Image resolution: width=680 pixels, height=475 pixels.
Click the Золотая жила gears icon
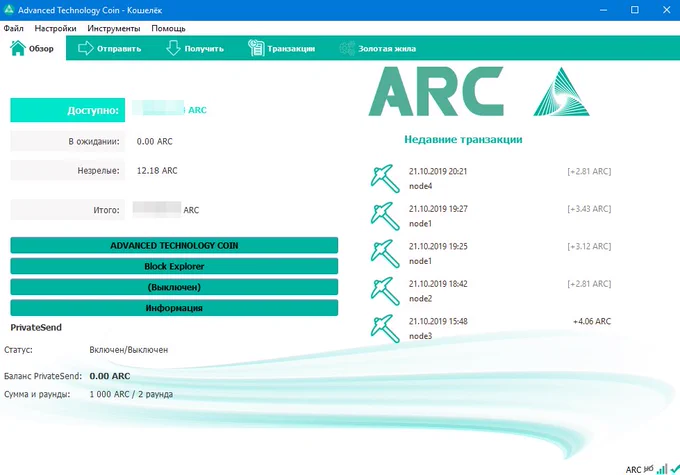point(347,48)
